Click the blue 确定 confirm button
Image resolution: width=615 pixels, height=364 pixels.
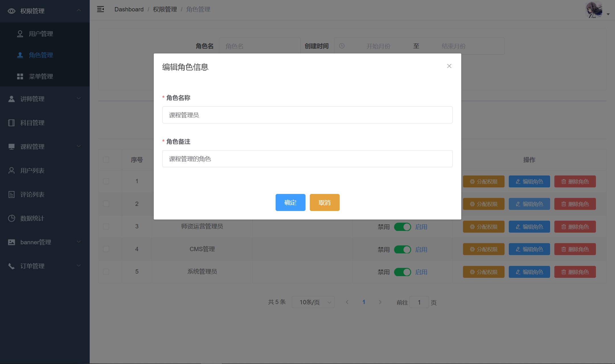tap(290, 202)
